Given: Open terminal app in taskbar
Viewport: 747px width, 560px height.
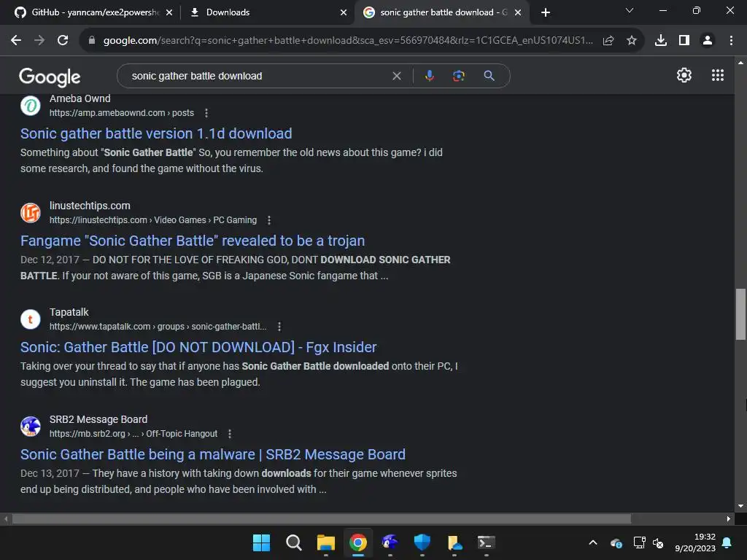Looking at the screenshot, I should (487, 542).
